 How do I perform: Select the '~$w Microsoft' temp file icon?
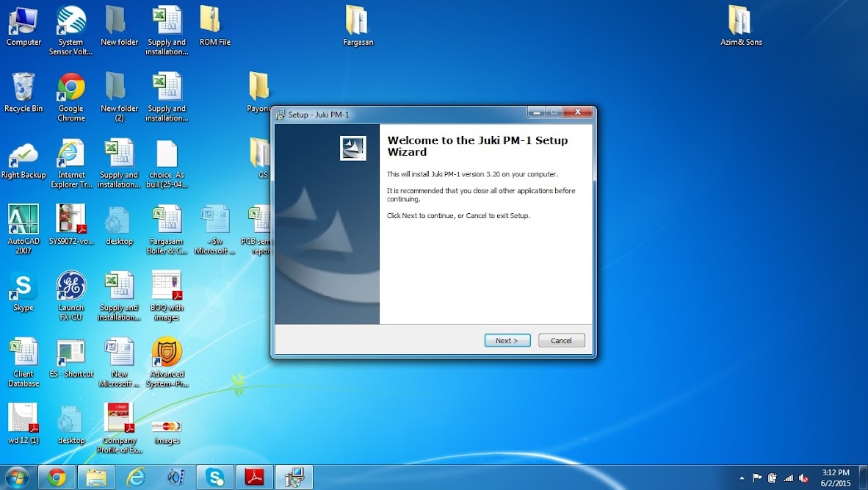tap(214, 230)
